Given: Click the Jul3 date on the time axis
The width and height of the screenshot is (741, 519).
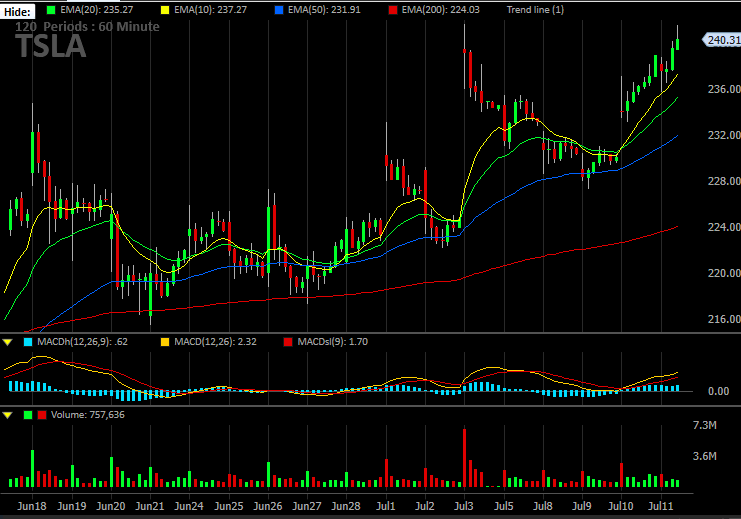Looking at the screenshot, I should point(464,506).
